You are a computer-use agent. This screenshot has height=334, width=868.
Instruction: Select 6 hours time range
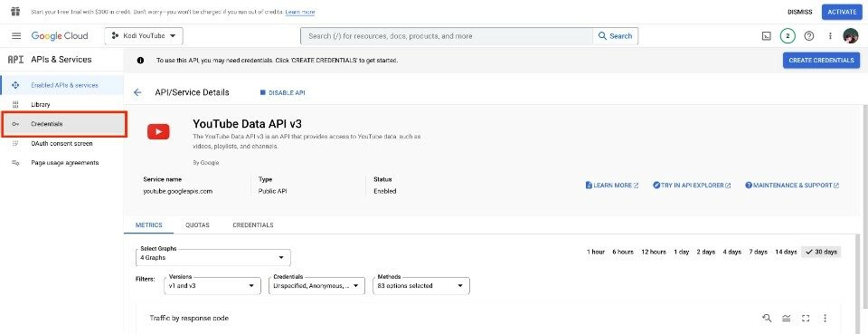pos(623,252)
